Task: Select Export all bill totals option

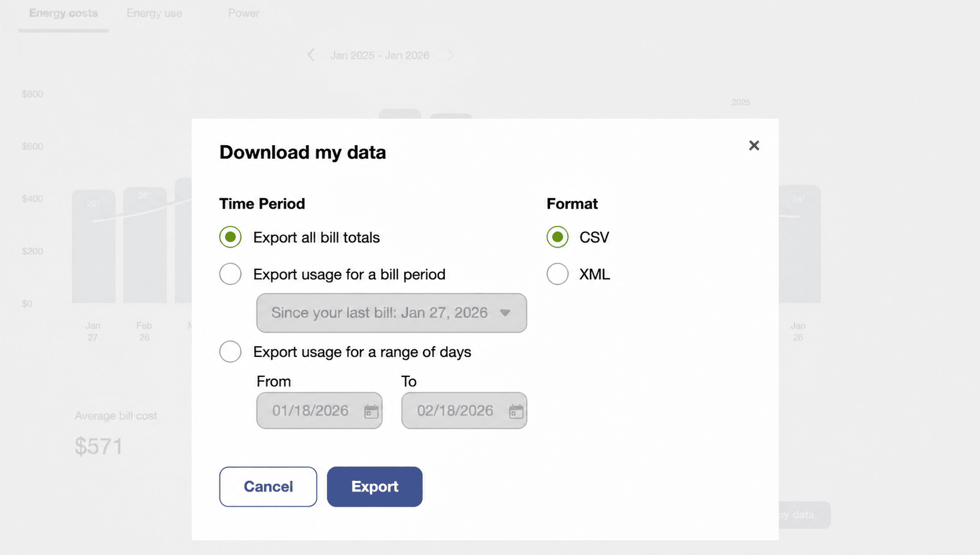Action: (230, 237)
